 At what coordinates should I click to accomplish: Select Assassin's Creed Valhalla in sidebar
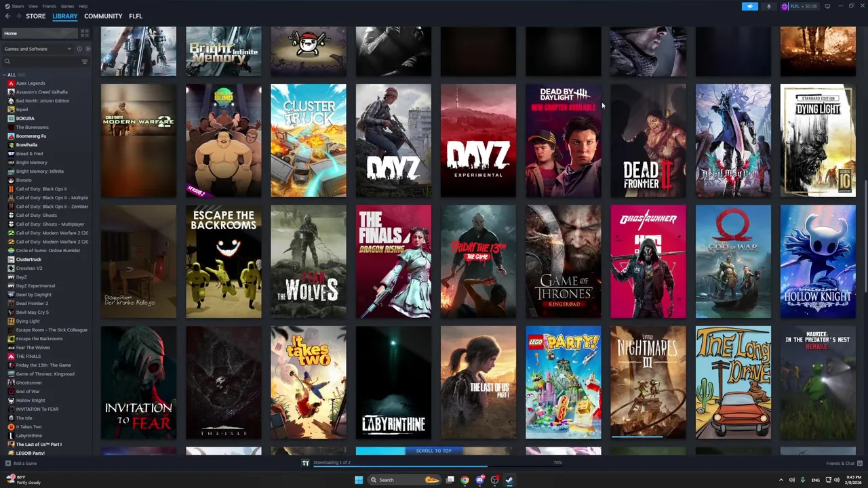[41, 92]
